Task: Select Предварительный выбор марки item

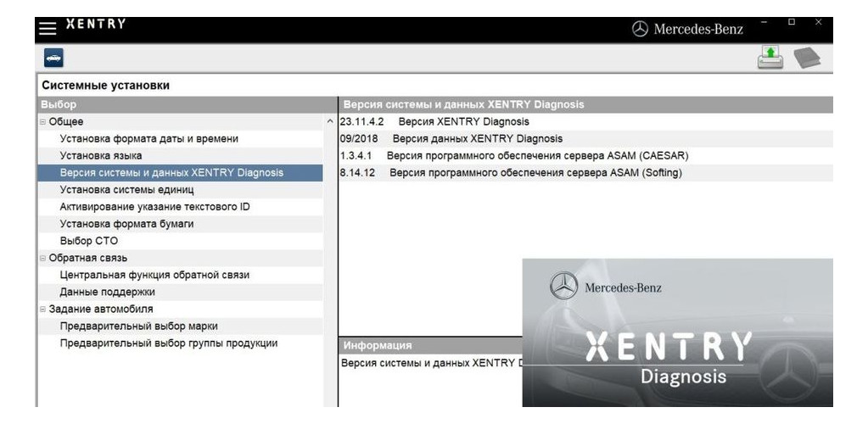Action: 181,326
